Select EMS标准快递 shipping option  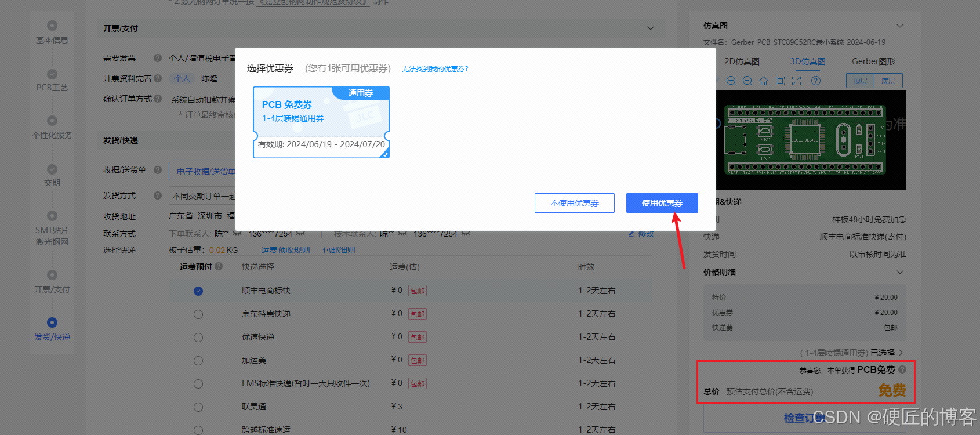198,384
